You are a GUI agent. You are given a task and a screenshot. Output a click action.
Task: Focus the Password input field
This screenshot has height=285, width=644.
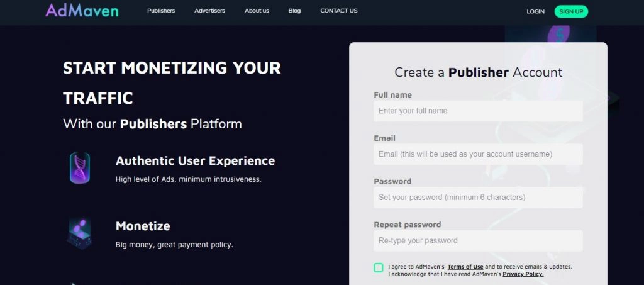pyautogui.click(x=478, y=198)
